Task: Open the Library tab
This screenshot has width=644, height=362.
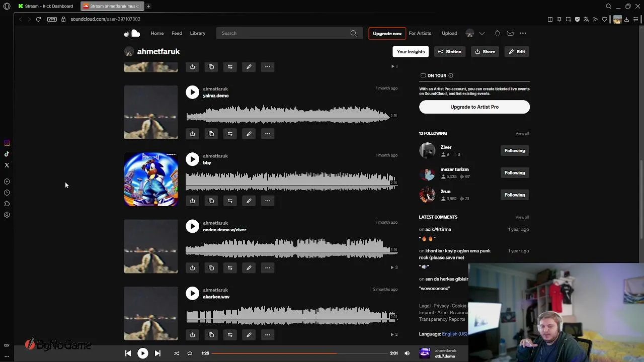Action: pos(198,33)
